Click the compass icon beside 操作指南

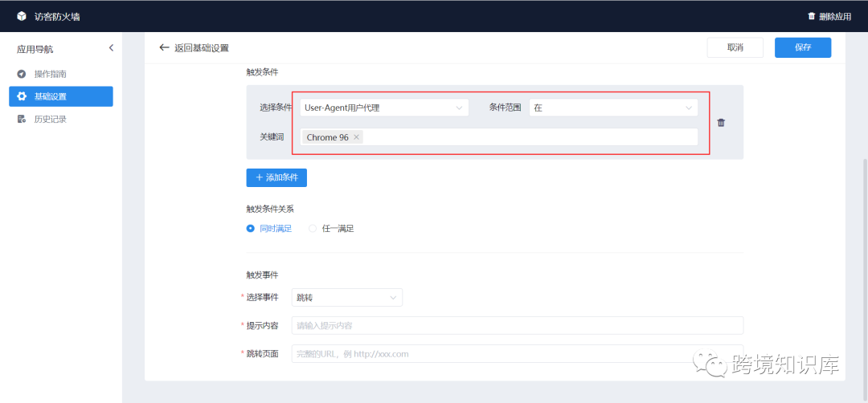pos(22,74)
